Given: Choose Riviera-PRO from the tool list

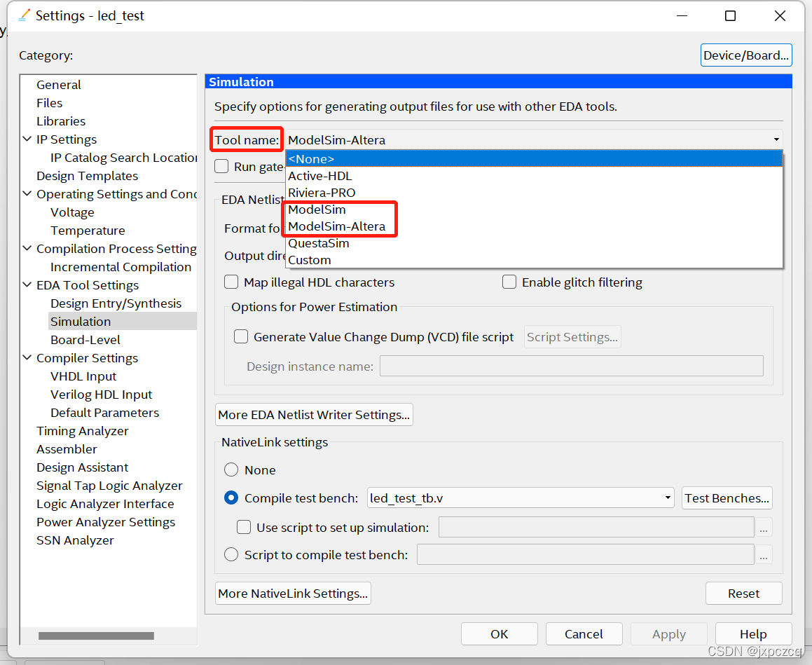Looking at the screenshot, I should pyautogui.click(x=534, y=193).
